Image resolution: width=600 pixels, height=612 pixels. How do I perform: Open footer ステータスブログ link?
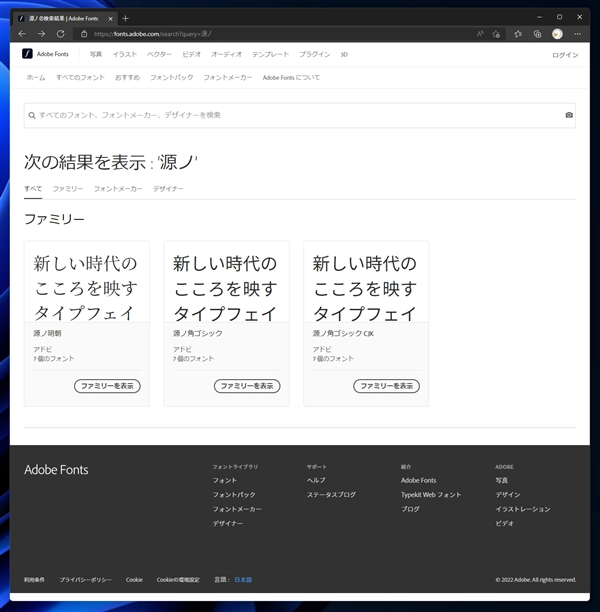click(x=331, y=495)
